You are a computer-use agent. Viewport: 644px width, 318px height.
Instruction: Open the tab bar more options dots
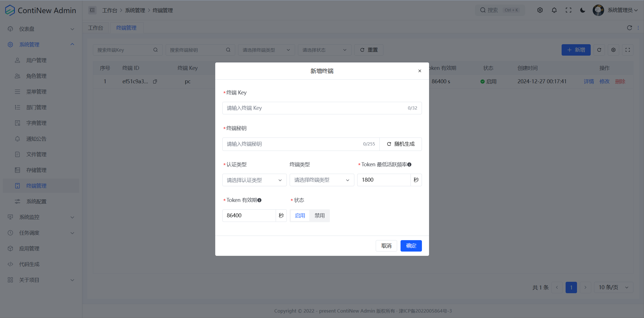(x=638, y=28)
